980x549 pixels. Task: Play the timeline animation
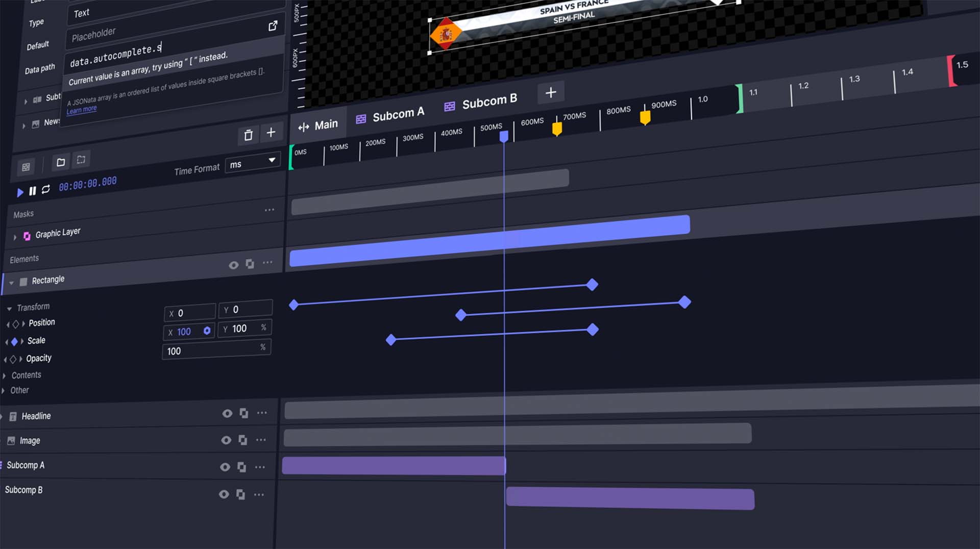(20, 192)
